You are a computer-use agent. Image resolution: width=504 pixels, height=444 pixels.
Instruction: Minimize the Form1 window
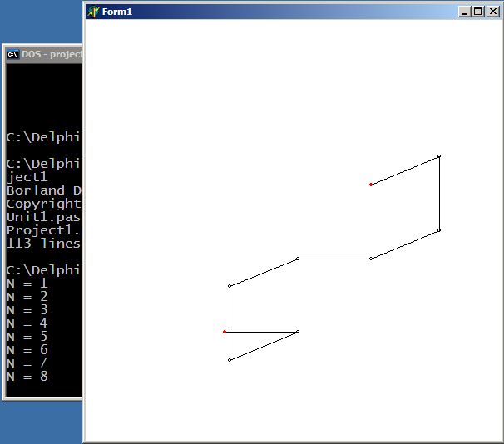tap(464, 12)
